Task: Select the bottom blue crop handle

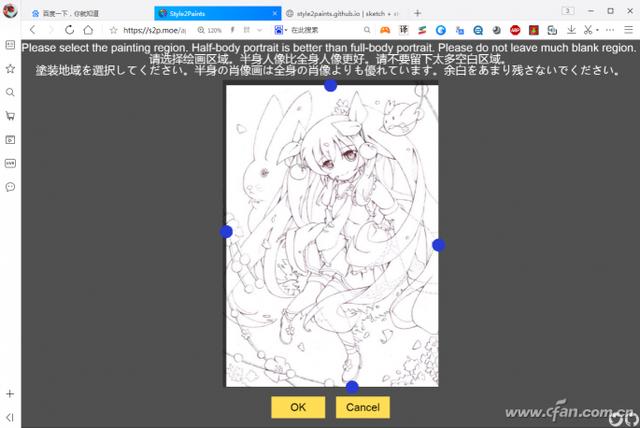Action: [352, 387]
